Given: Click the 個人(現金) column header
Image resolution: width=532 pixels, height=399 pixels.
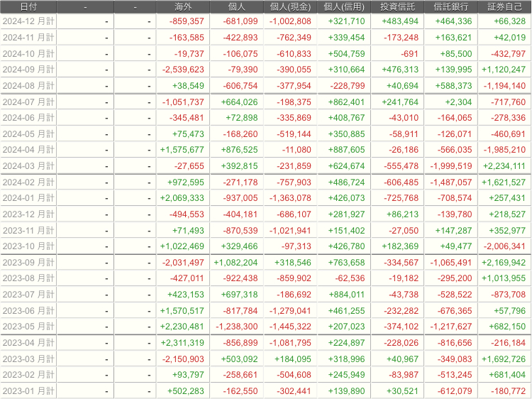Looking at the screenshot, I should click(x=290, y=7).
